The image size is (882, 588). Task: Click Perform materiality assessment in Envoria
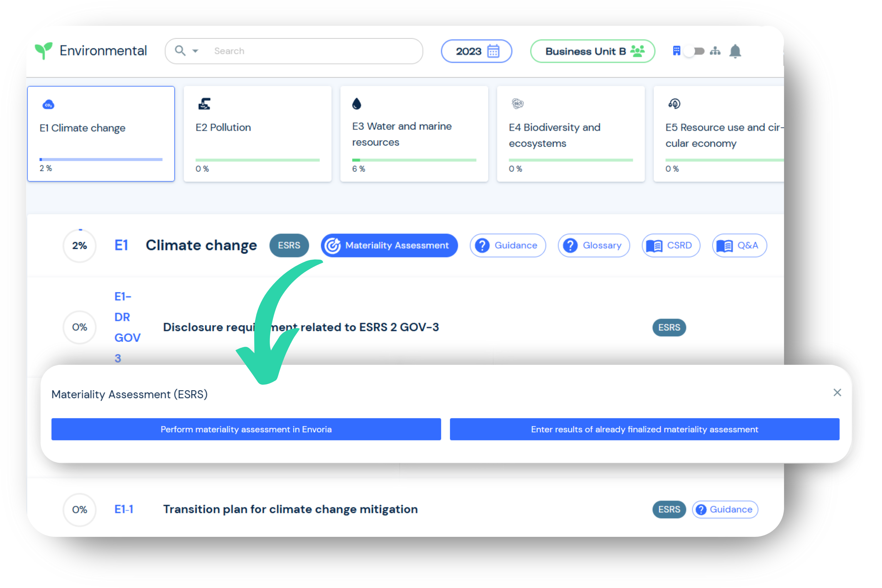click(246, 429)
